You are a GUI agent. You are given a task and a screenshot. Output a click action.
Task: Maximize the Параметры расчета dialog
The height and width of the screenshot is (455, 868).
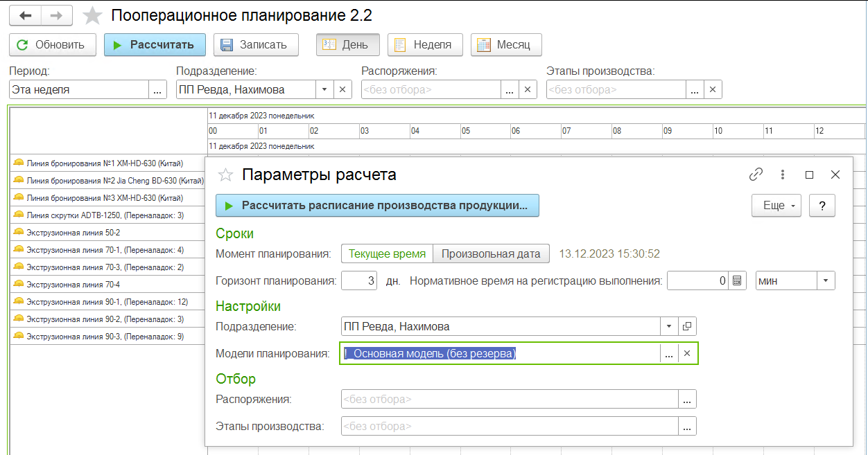(x=809, y=175)
